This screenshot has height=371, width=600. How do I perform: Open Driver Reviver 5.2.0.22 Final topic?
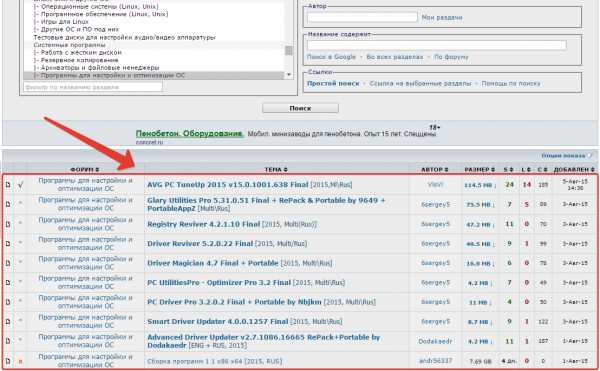click(200, 244)
